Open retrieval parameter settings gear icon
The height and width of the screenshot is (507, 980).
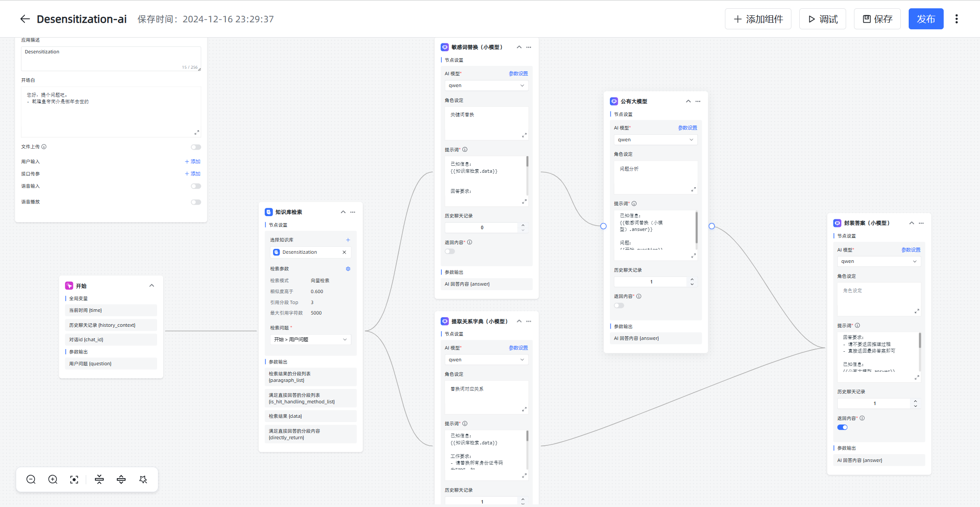pos(348,269)
